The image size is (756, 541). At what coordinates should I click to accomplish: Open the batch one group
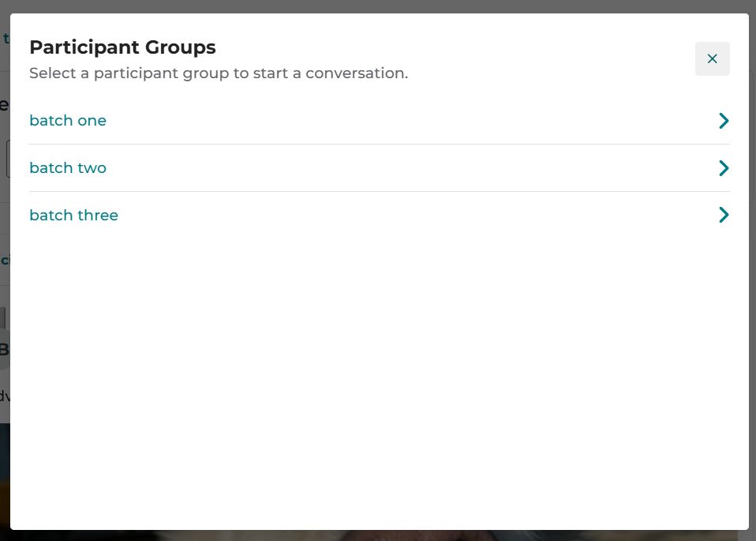(380, 121)
